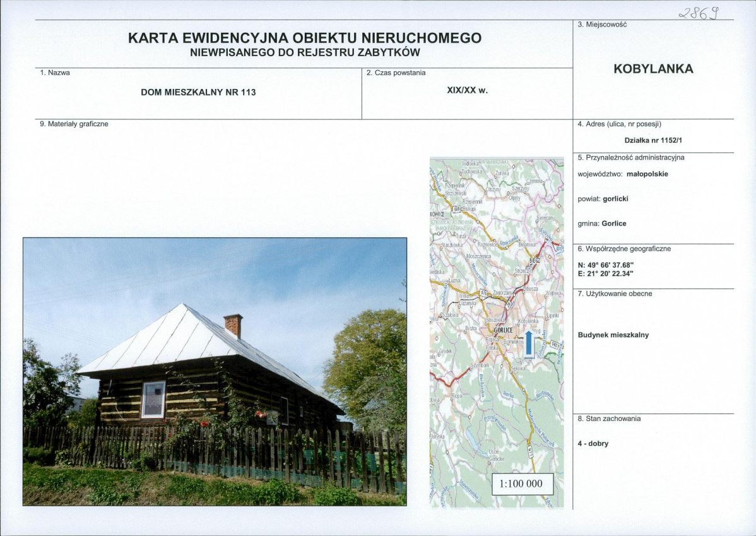Select the text 'Budynek mieszkalny'

(x=613, y=335)
